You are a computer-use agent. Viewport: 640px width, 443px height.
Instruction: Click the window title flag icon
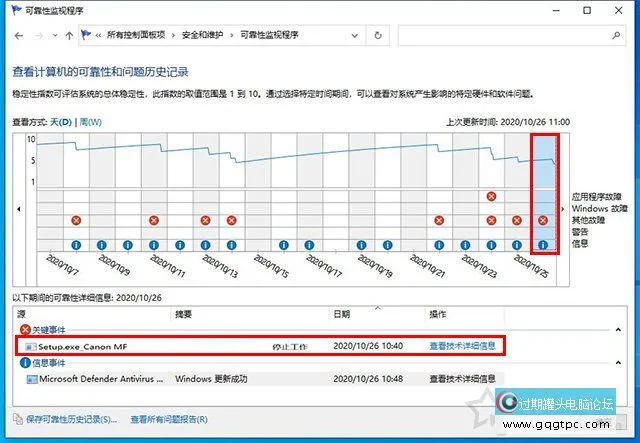coord(17,10)
